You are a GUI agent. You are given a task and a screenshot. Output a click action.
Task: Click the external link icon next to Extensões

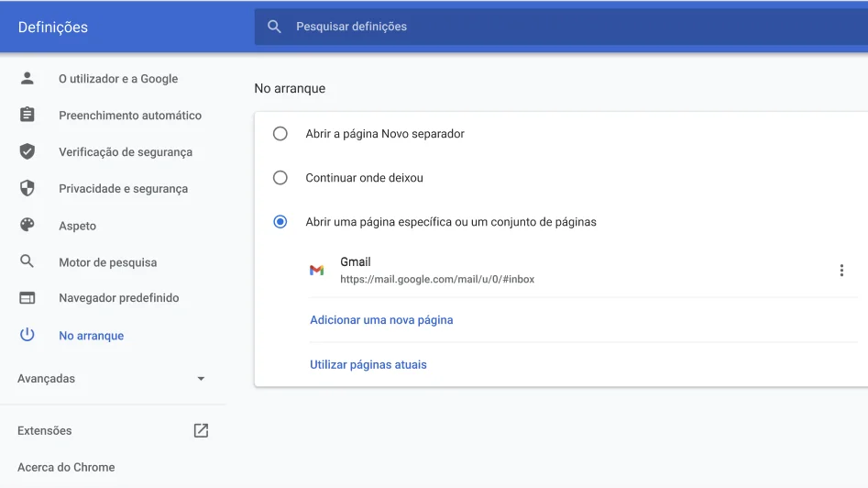(x=201, y=430)
